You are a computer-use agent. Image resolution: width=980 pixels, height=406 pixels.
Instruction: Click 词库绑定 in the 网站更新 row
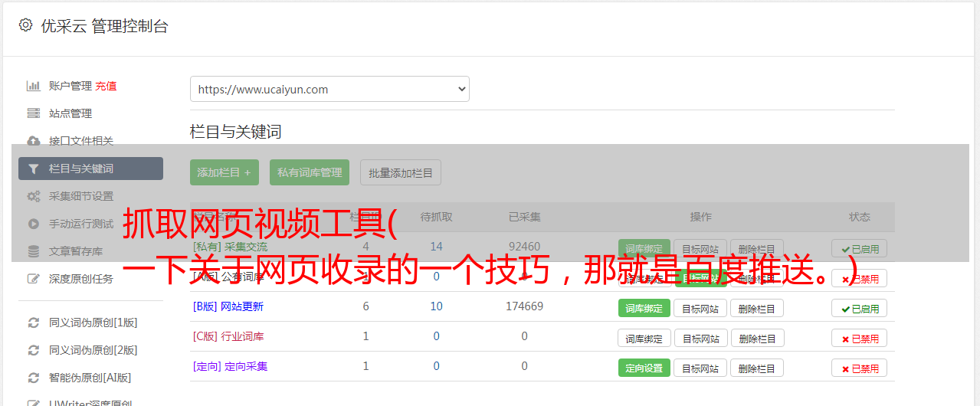[644, 308]
